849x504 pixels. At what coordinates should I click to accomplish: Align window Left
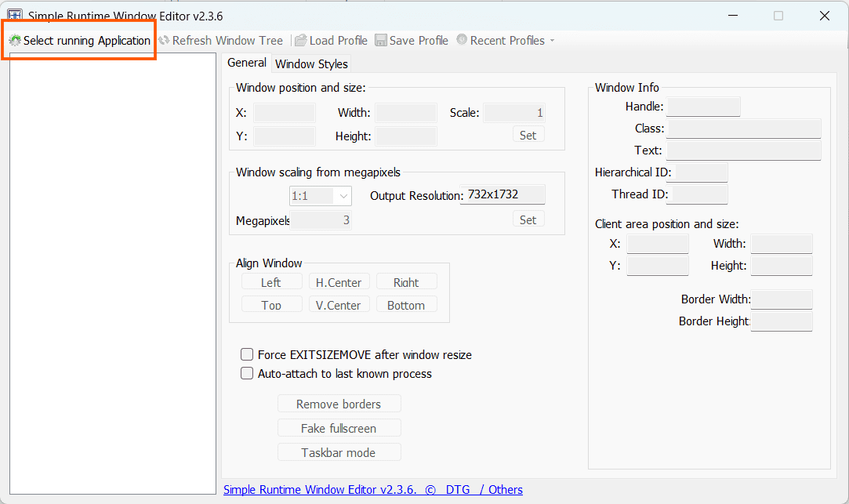coord(271,282)
